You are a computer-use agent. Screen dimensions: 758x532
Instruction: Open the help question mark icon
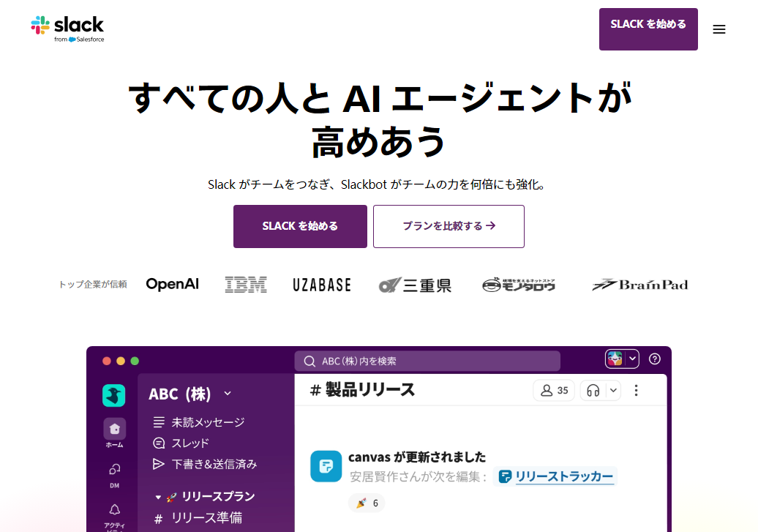coord(655,359)
